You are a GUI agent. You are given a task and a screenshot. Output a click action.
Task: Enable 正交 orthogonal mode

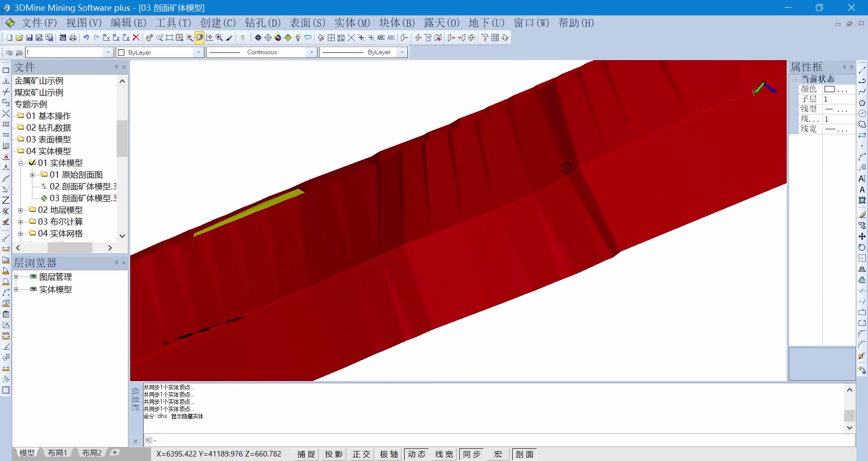point(361,454)
